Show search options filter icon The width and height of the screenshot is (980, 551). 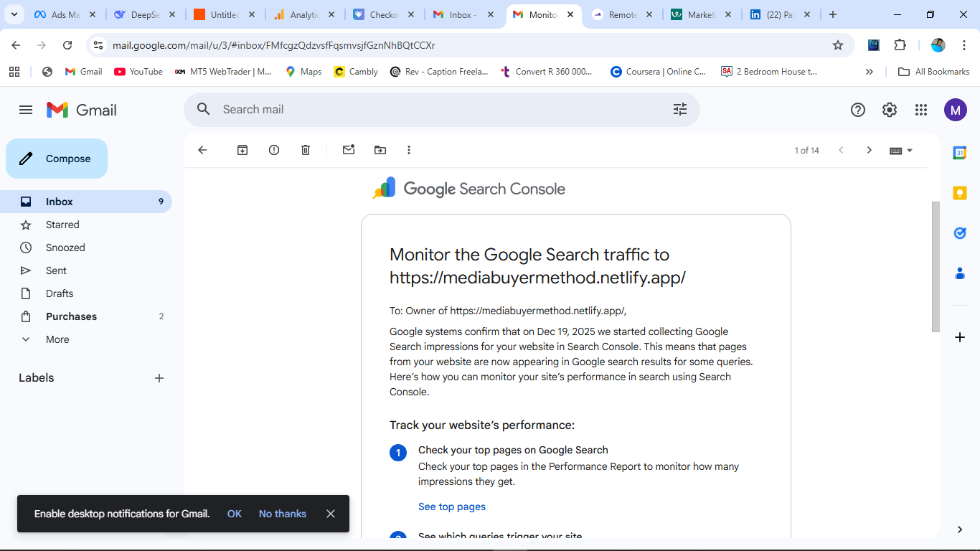click(680, 109)
